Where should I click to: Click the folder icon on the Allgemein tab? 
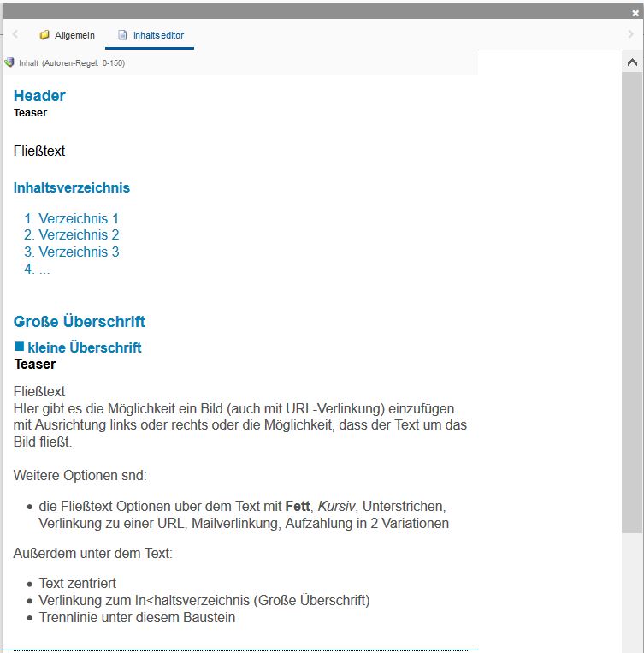(44, 35)
